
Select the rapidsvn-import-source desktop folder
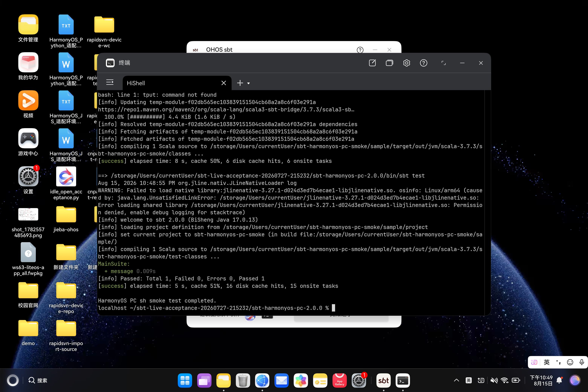66,336
